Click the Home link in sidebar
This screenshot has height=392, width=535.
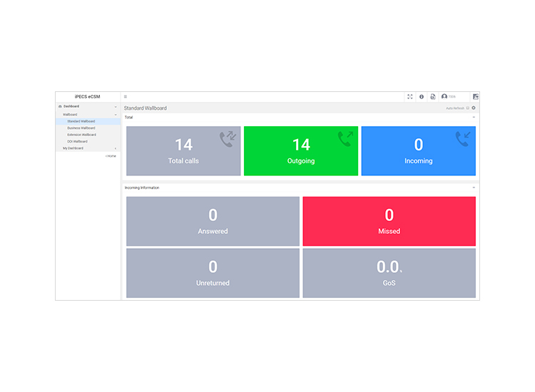point(111,156)
